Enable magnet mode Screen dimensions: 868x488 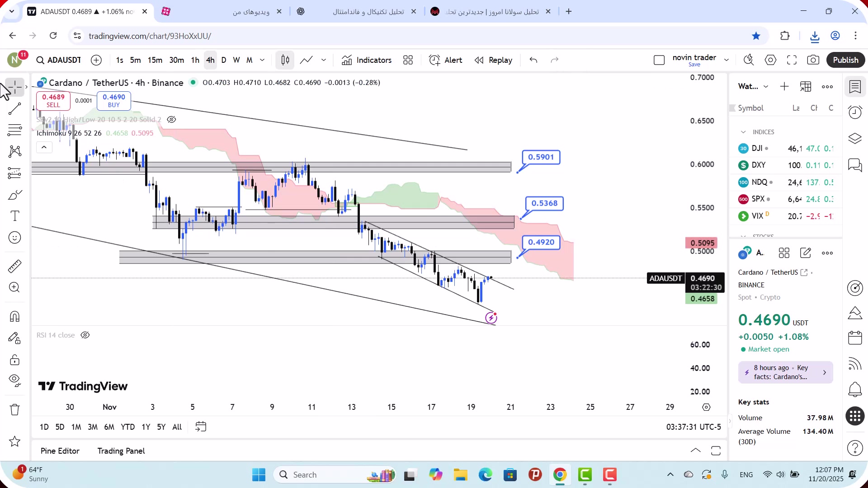(15, 316)
